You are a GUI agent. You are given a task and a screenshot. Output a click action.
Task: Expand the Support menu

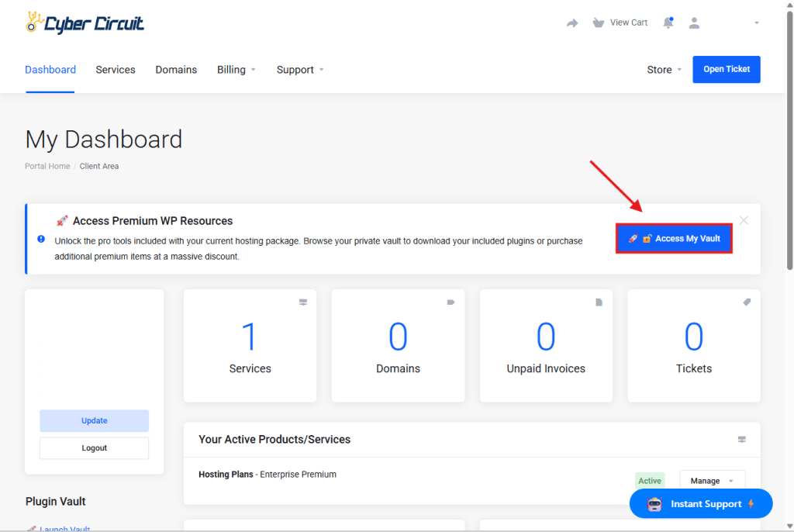(300, 70)
